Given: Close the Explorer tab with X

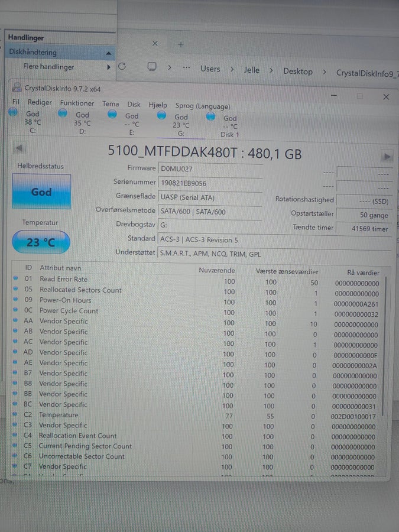Looking at the screenshot, I should 155,43.
